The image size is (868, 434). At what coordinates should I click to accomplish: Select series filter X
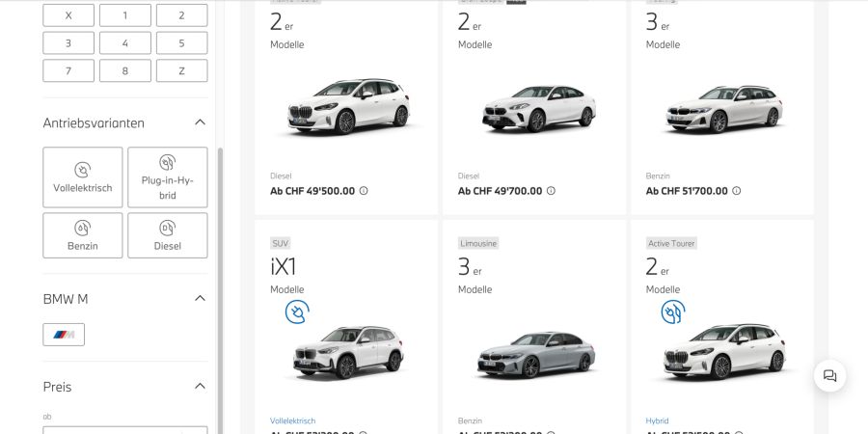tap(68, 15)
